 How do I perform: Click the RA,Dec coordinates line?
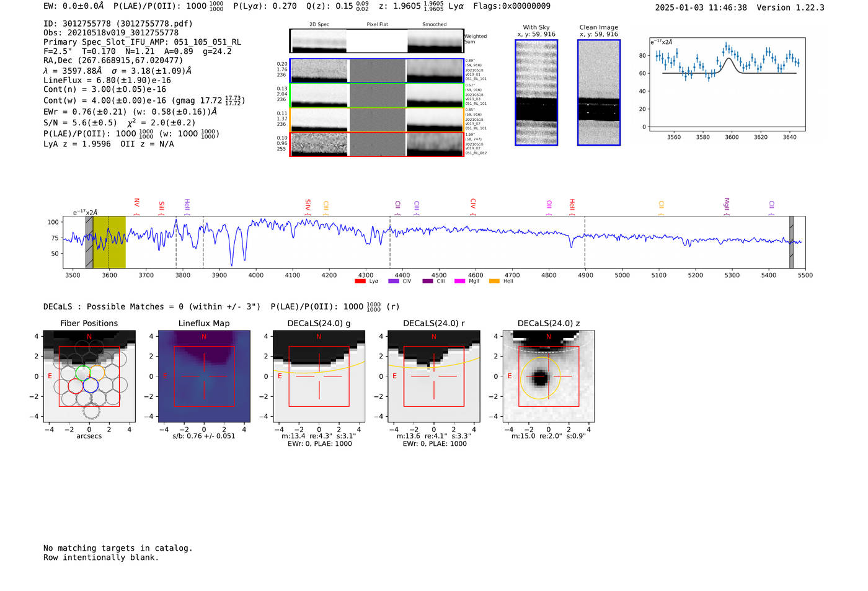tap(113, 60)
